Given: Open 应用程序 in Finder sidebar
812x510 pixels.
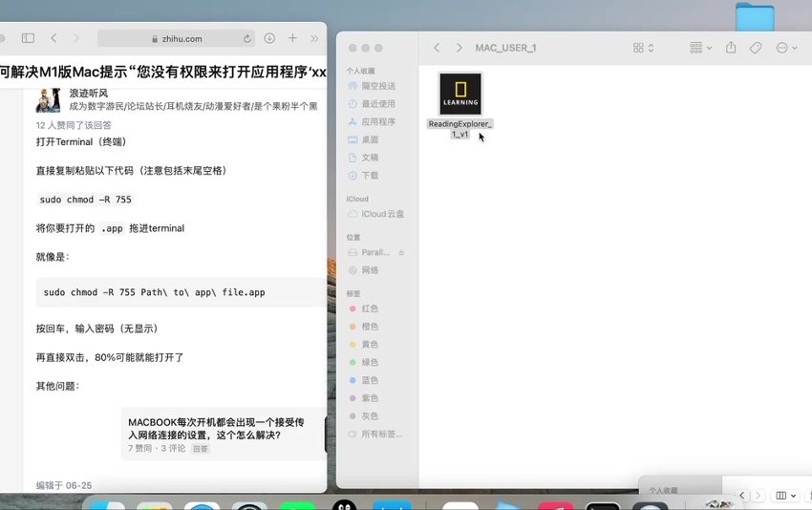Looking at the screenshot, I should tap(378, 121).
